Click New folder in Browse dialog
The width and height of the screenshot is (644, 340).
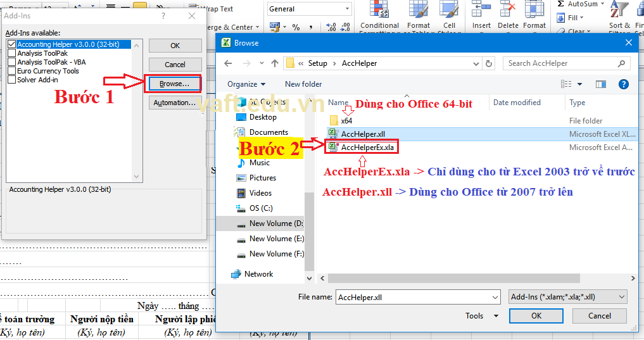click(303, 84)
